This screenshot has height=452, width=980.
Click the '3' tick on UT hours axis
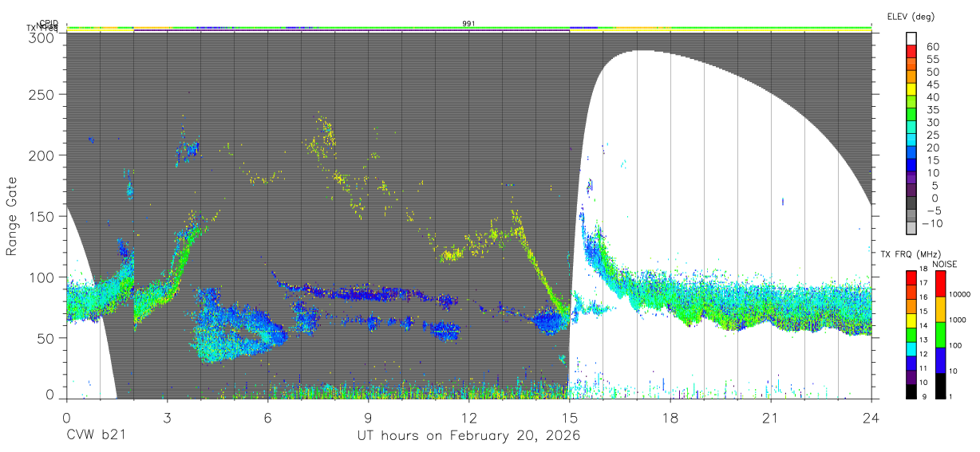point(167,418)
